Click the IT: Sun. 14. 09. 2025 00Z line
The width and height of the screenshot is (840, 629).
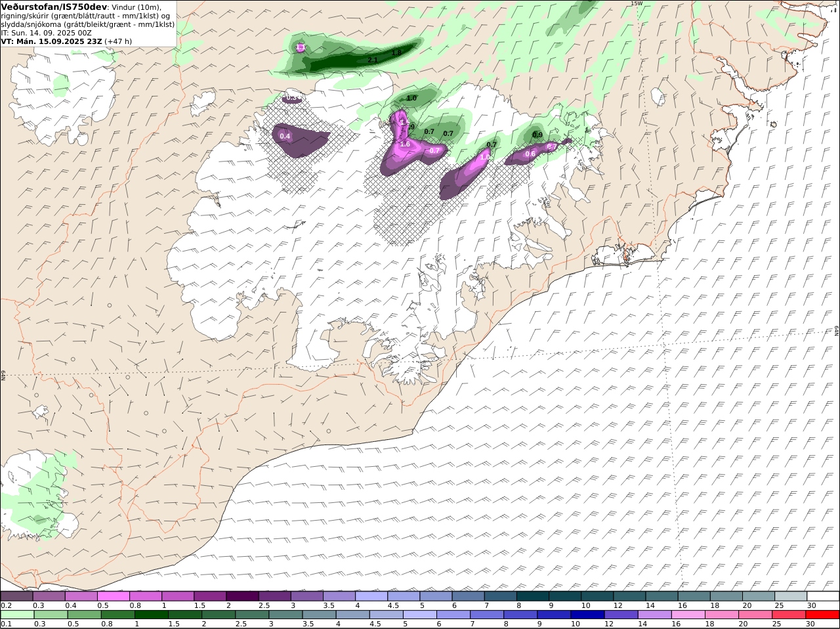tap(46, 33)
